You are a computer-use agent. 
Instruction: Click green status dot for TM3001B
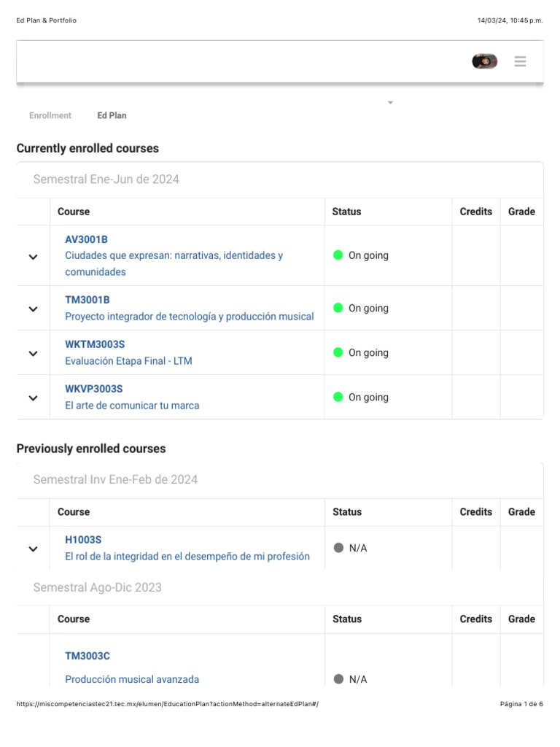(338, 308)
